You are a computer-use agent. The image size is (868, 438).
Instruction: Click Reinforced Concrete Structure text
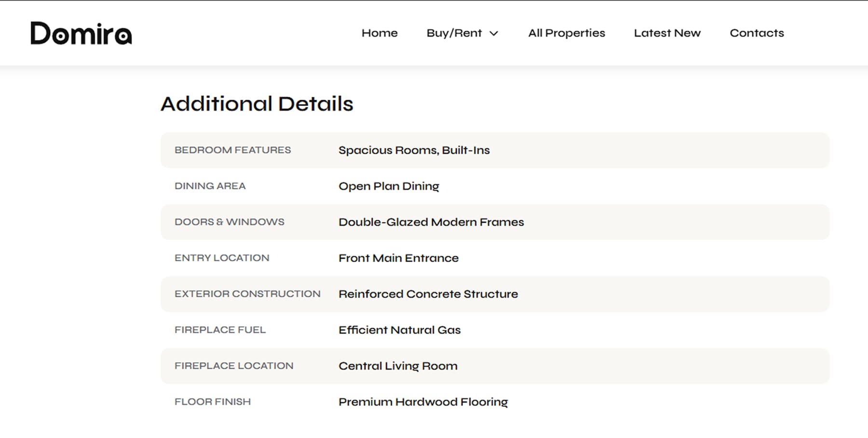pos(428,294)
